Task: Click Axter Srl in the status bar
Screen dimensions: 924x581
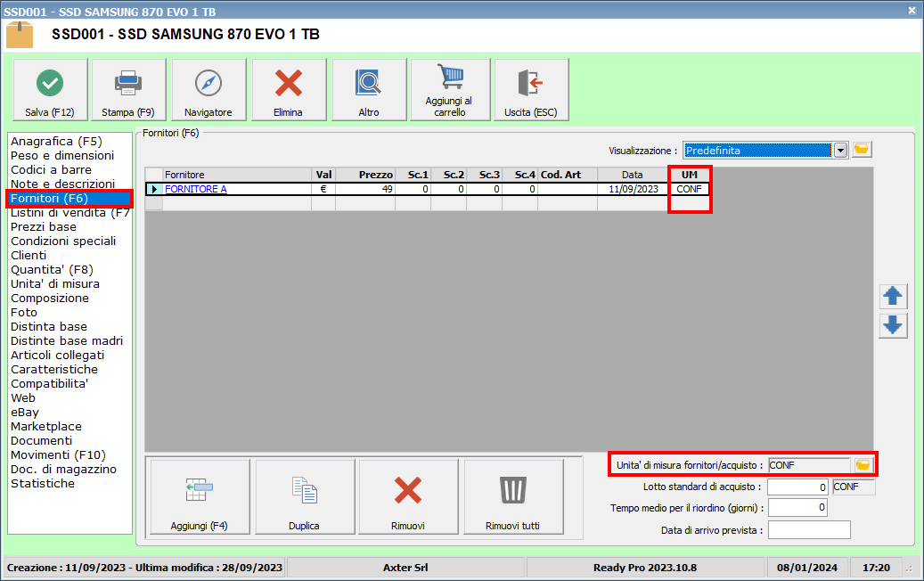Action: coord(405,568)
